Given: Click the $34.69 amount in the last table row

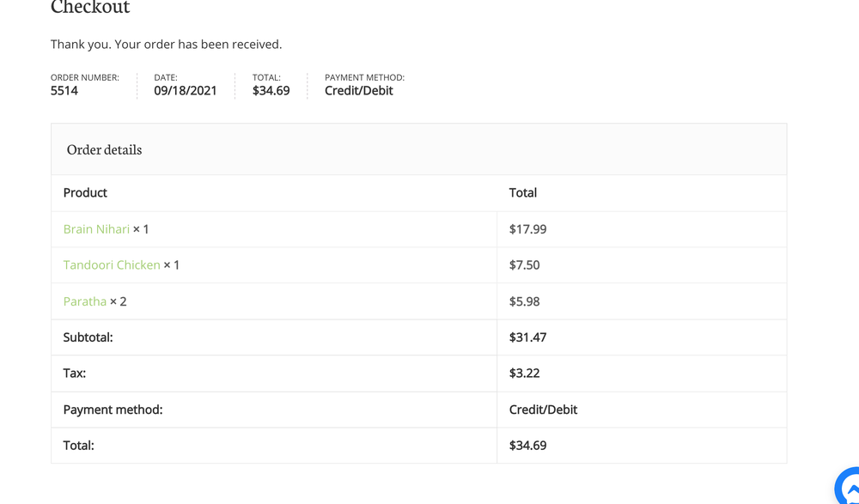Looking at the screenshot, I should pyautogui.click(x=527, y=446).
